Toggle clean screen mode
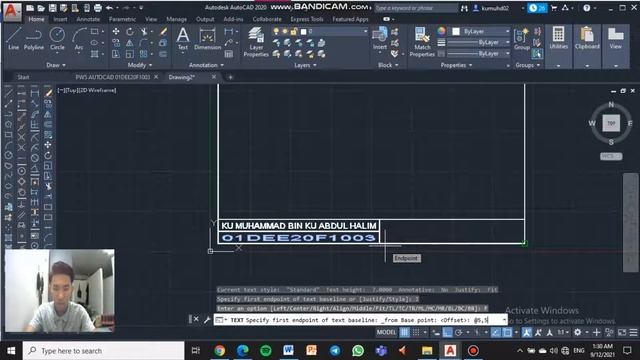The image size is (640, 360). tap(622, 332)
